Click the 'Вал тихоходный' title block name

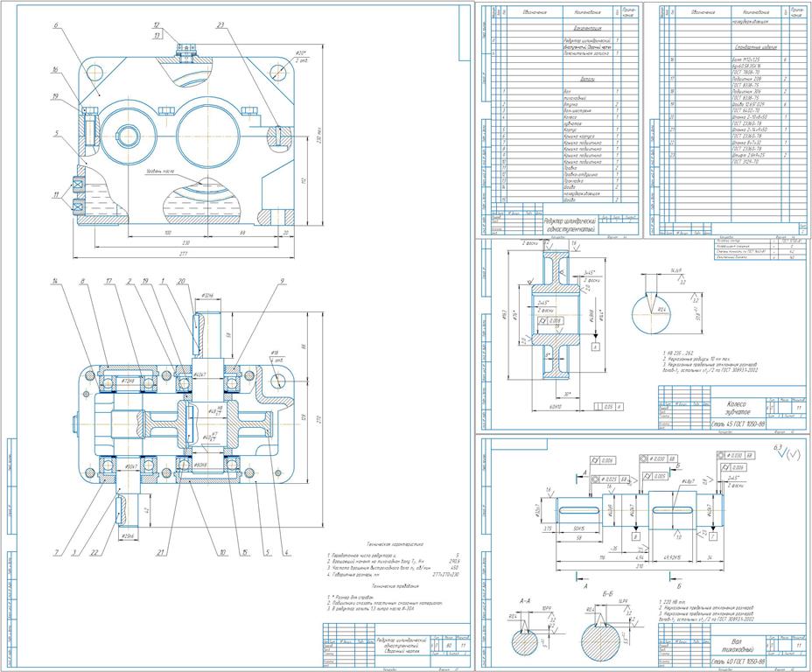click(738, 645)
